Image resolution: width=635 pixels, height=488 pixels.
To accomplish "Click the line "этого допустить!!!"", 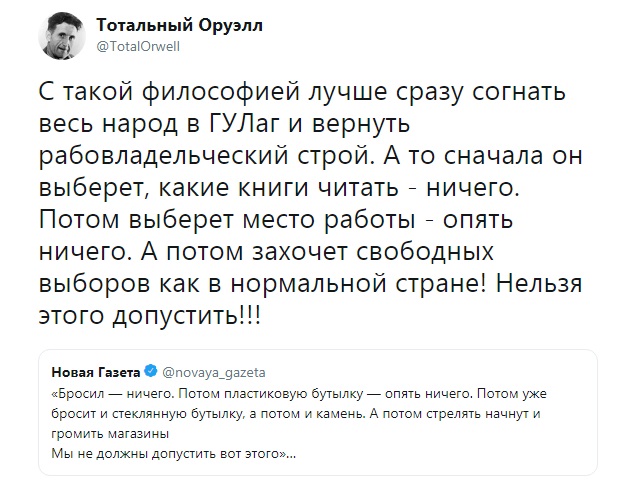I will (150, 315).
